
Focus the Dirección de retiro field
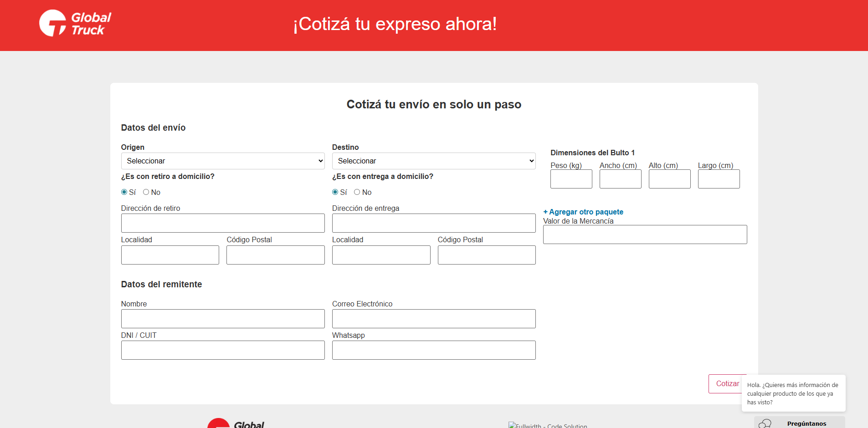click(223, 223)
